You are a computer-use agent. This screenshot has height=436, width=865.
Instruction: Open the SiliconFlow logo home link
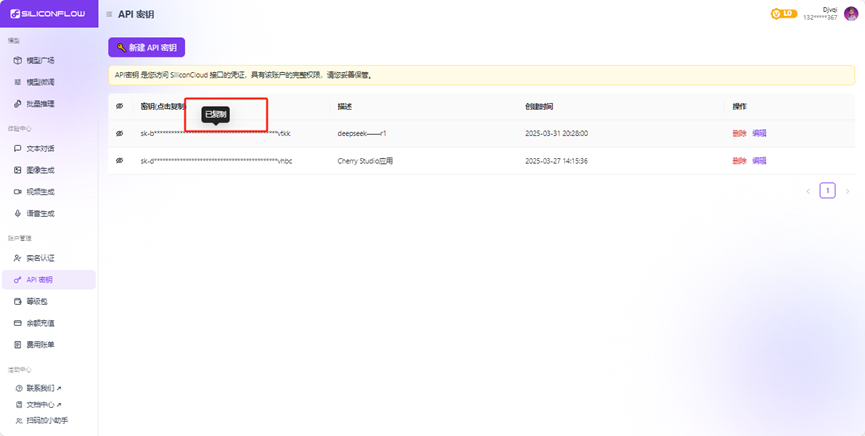click(x=48, y=14)
